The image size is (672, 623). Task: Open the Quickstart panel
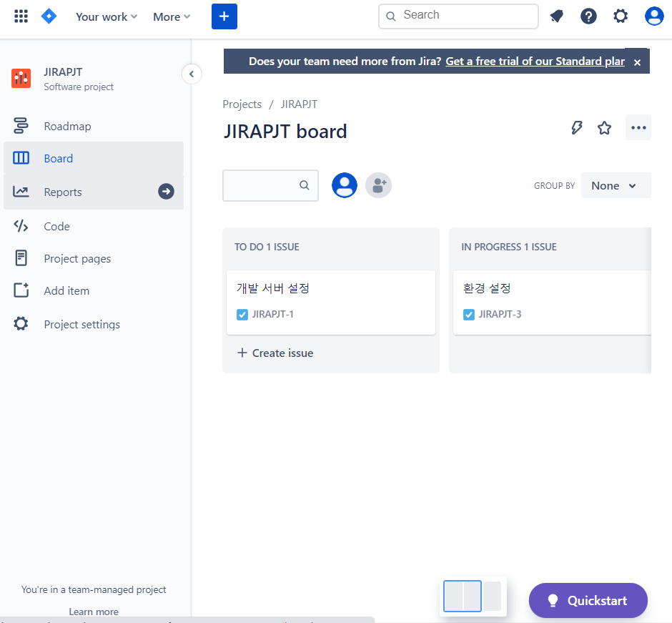pyautogui.click(x=588, y=600)
